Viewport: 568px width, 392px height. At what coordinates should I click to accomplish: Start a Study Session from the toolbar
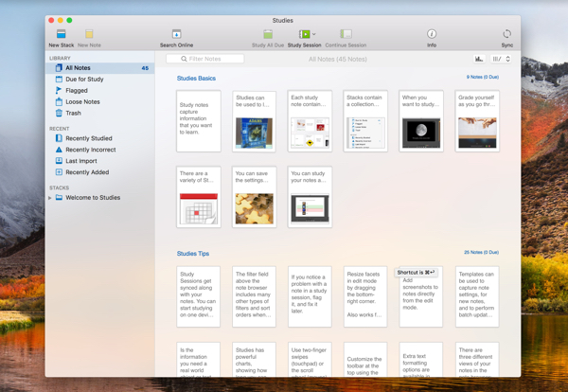coord(304,34)
